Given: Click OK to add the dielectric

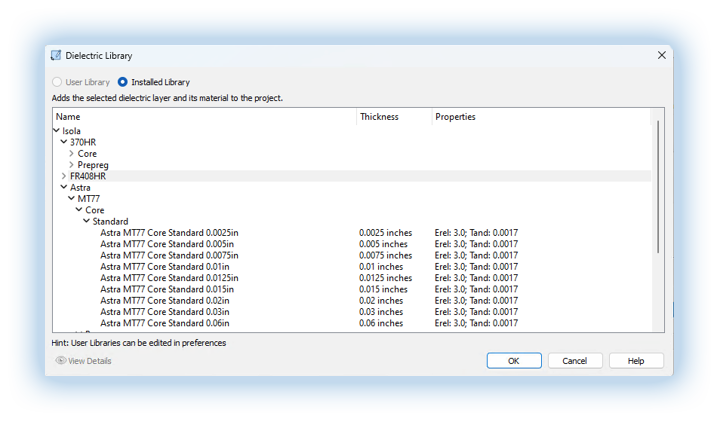Looking at the screenshot, I should click(x=514, y=360).
